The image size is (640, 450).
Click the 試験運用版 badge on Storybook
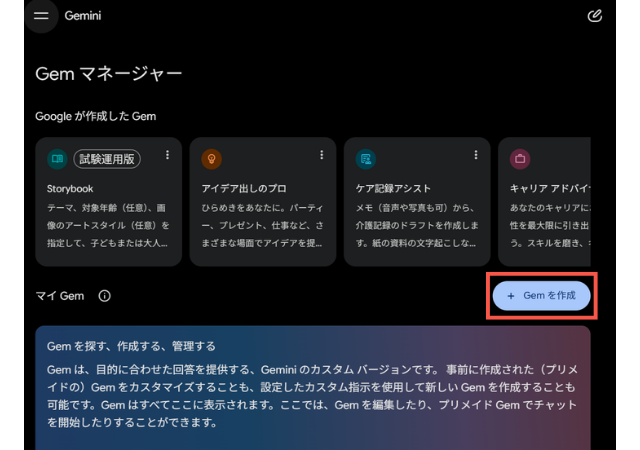107,159
